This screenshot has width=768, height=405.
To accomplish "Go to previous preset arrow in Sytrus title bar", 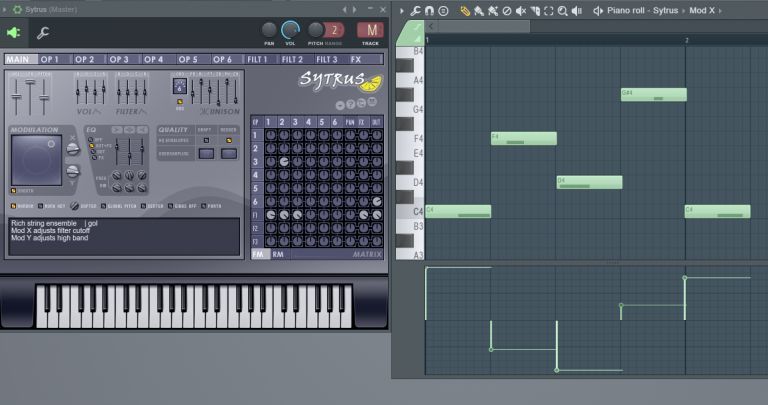I will click(x=344, y=9).
